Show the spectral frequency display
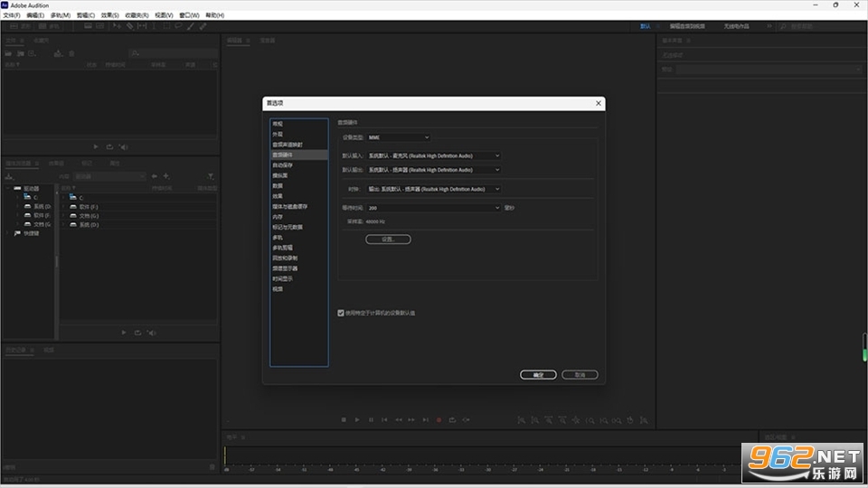This screenshot has height=488, width=868. tap(88, 26)
